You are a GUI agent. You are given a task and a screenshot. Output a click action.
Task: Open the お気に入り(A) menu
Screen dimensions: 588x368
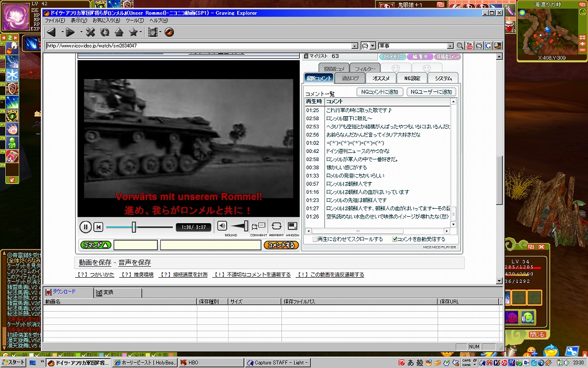pos(106,20)
